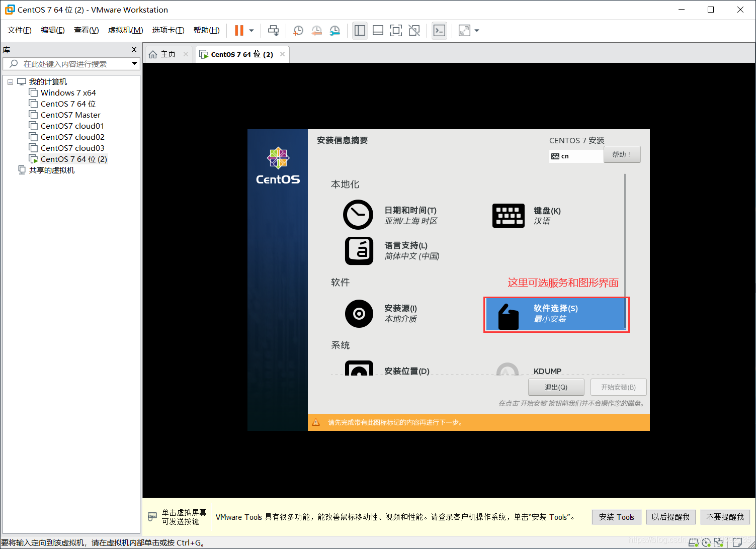Viewport: 756px width, 549px height.
Task: Click the 安装 Tools button
Action: (616, 517)
